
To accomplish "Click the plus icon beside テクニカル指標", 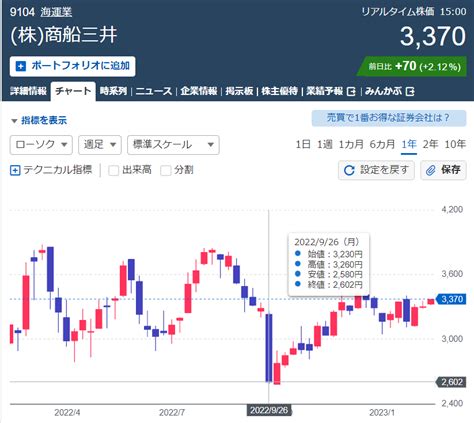I will pyautogui.click(x=15, y=170).
